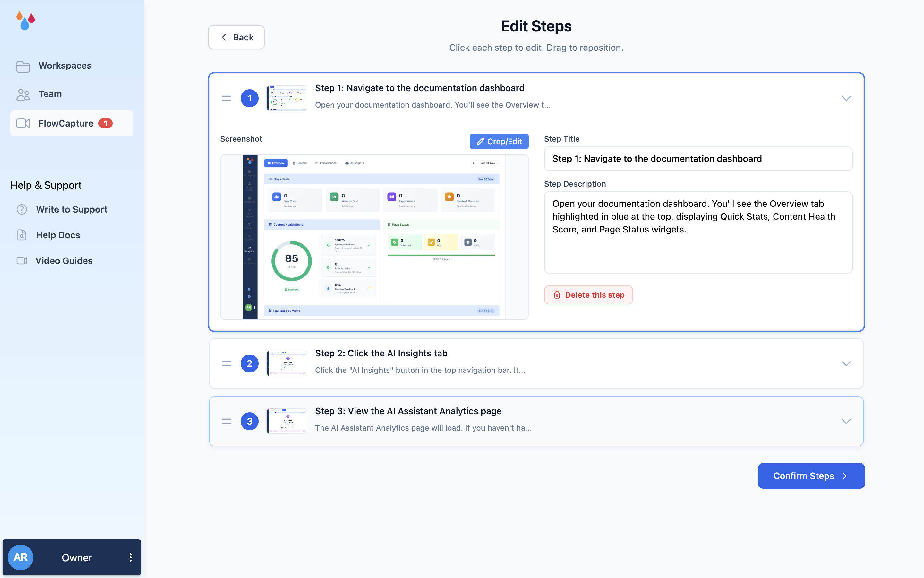
Task: Open Write to Support link
Action: pyautogui.click(x=72, y=209)
